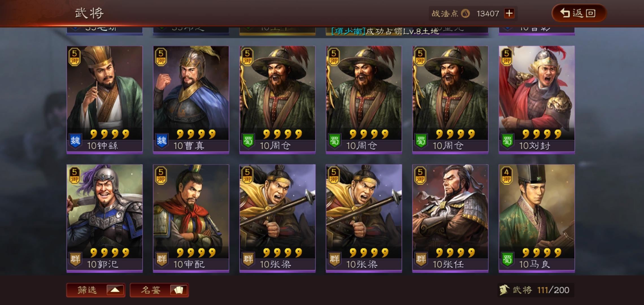The width and height of the screenshot is (644, 305).
Task: Tap the 返回 back button
Action: pos(579,13)
